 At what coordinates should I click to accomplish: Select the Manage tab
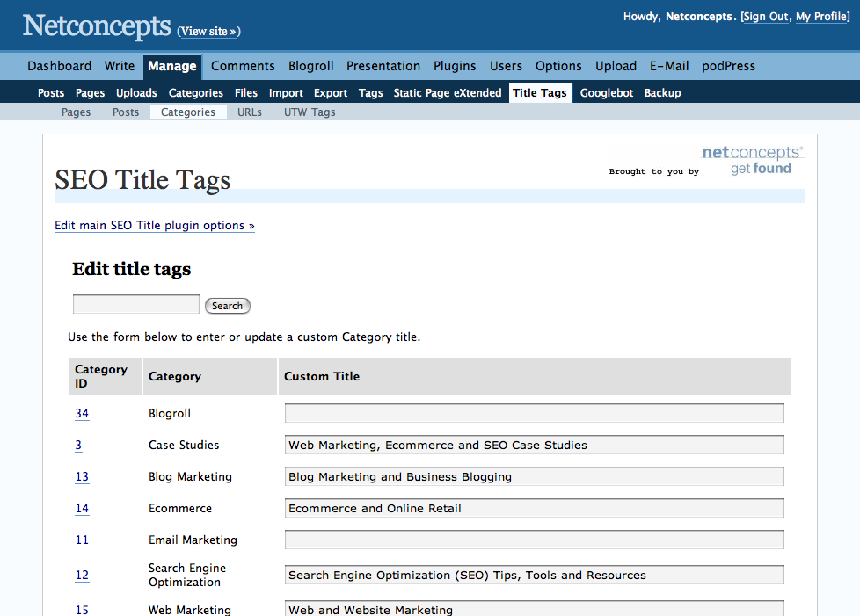pyautogui.click(x=172, y=66)
